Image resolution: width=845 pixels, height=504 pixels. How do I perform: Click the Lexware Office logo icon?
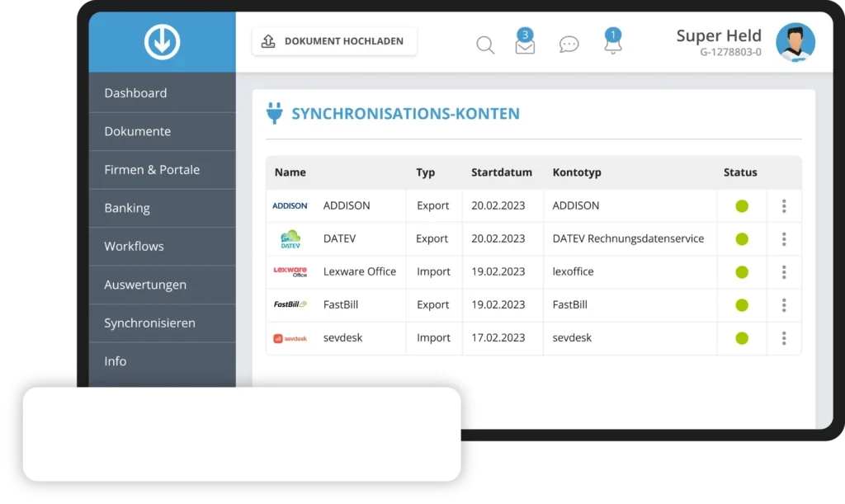tap(290, 271)
